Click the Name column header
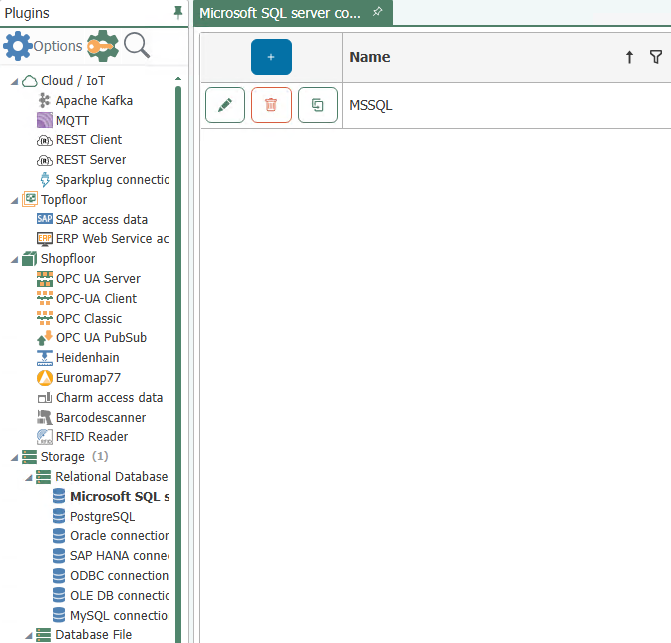 point(370,57)
